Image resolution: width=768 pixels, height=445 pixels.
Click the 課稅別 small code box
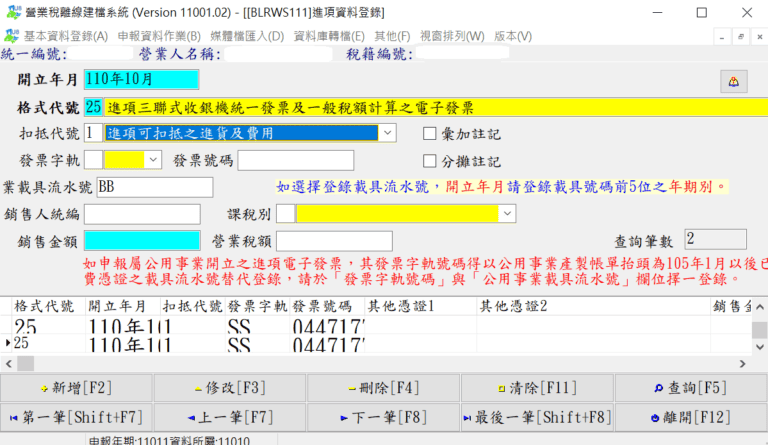[x=286, y=213]
